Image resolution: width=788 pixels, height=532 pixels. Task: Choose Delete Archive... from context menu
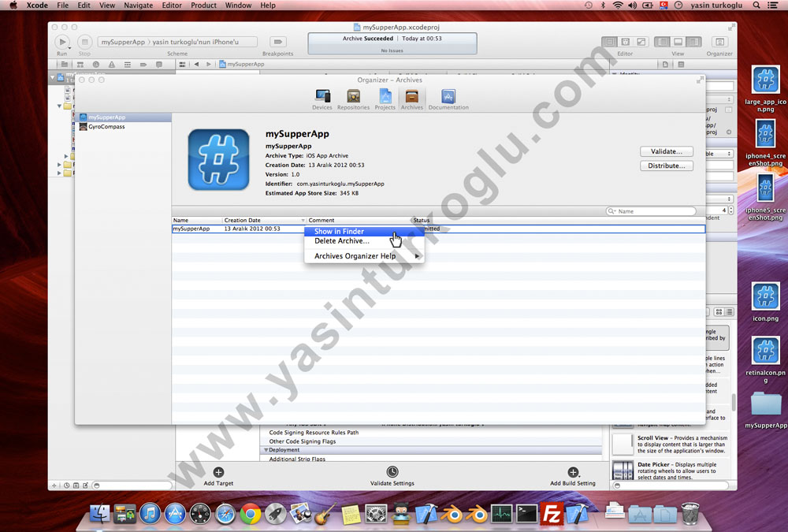[364, 241]
